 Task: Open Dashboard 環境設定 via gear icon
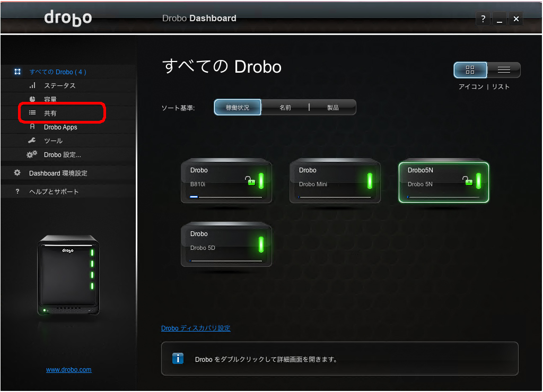coord(17,173)
